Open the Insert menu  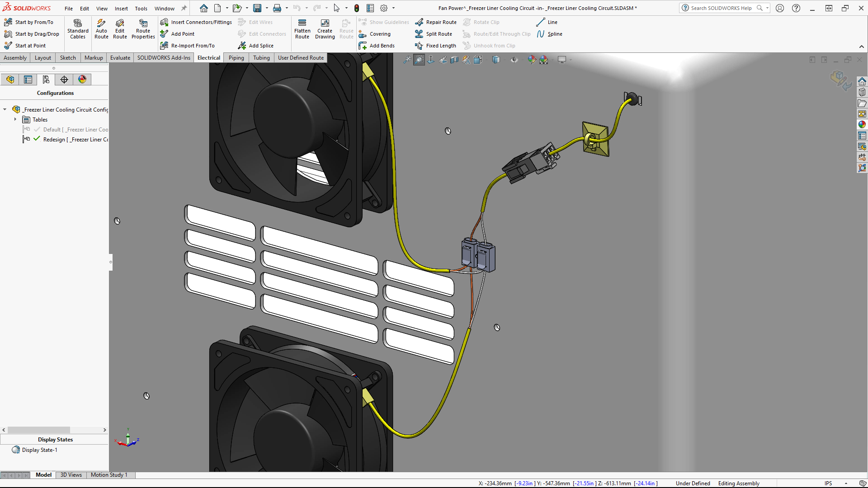[121, 9]
